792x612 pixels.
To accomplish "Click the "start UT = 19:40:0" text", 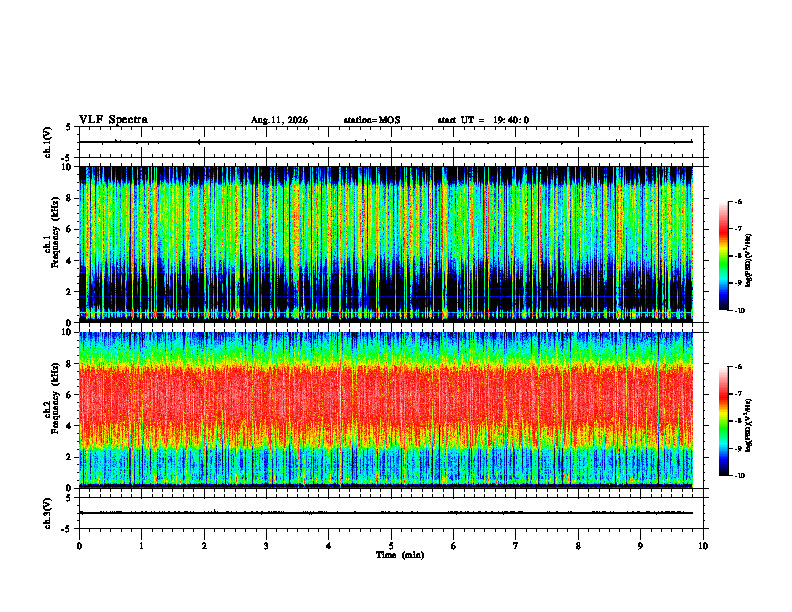I will 483,120.
